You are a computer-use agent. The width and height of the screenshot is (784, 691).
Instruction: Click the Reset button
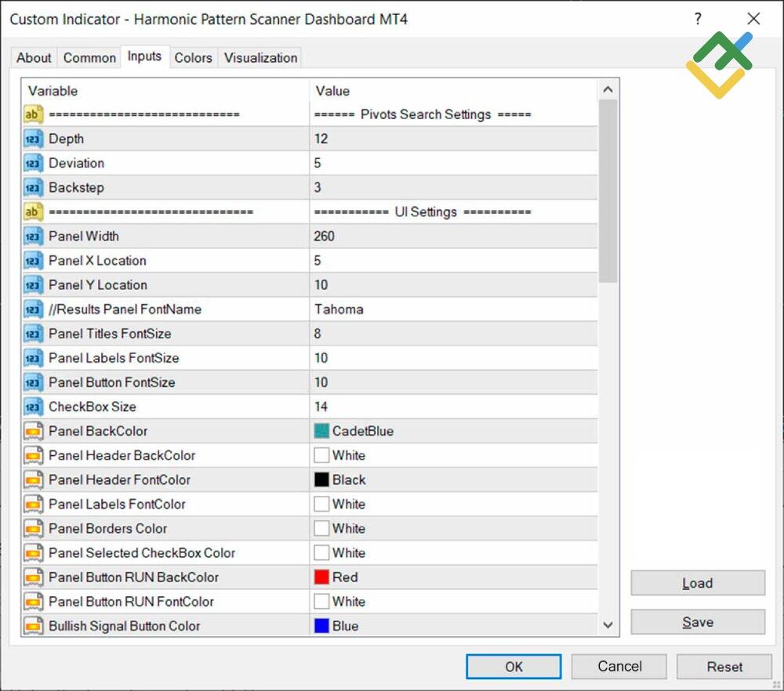(x=724, y=667)
